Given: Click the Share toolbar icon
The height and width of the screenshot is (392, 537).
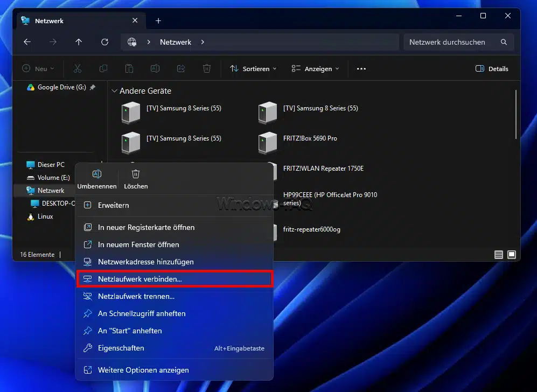Looking at the screenshot, I should pos(181,69).
